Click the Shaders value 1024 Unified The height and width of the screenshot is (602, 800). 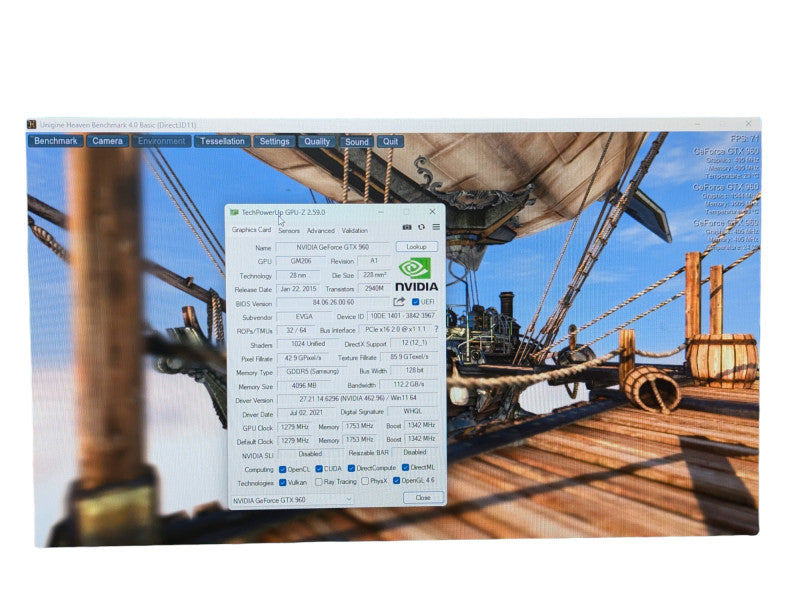tap(308, 344)
